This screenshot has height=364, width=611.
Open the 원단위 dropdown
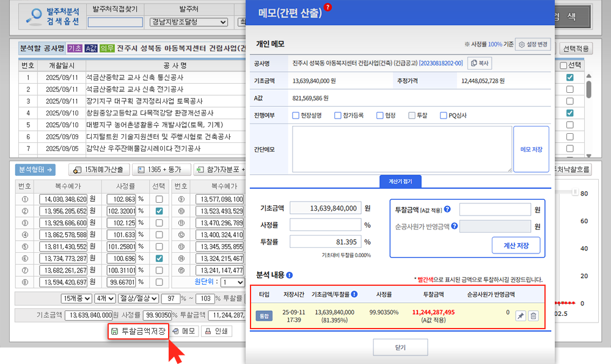coord(232,282)
